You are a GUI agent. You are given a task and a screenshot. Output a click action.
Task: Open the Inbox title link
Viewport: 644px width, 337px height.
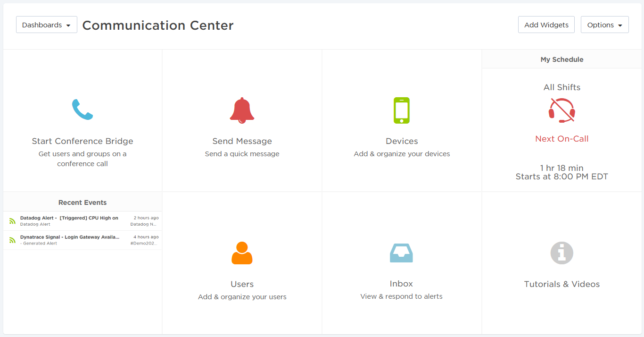tap(401, 284)
